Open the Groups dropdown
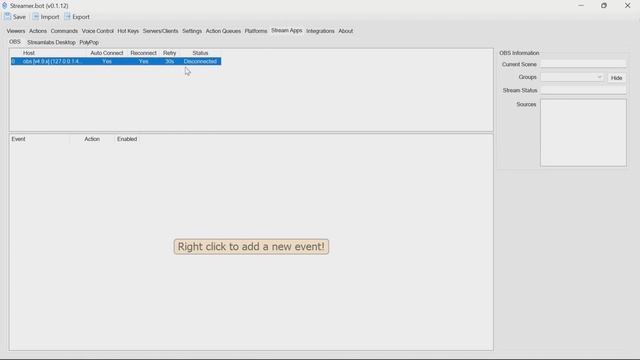640x360 pixels. point(572,77)
